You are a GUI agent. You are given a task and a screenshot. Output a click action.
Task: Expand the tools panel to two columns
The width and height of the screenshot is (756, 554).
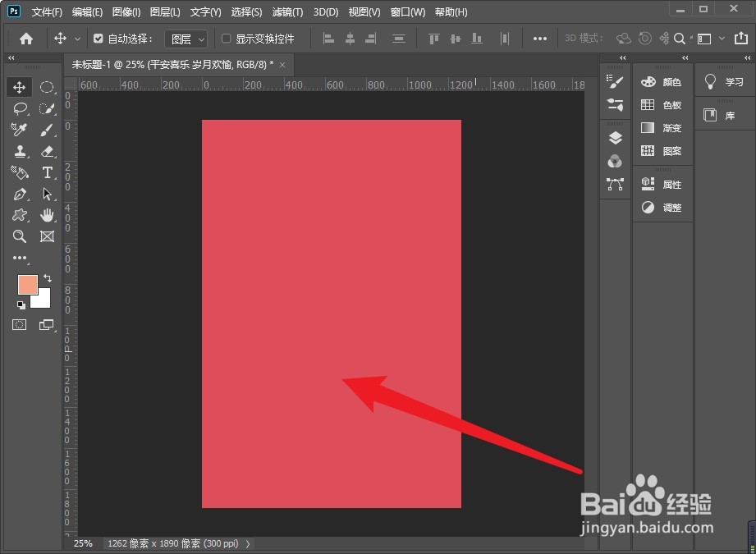click(11, 57)
